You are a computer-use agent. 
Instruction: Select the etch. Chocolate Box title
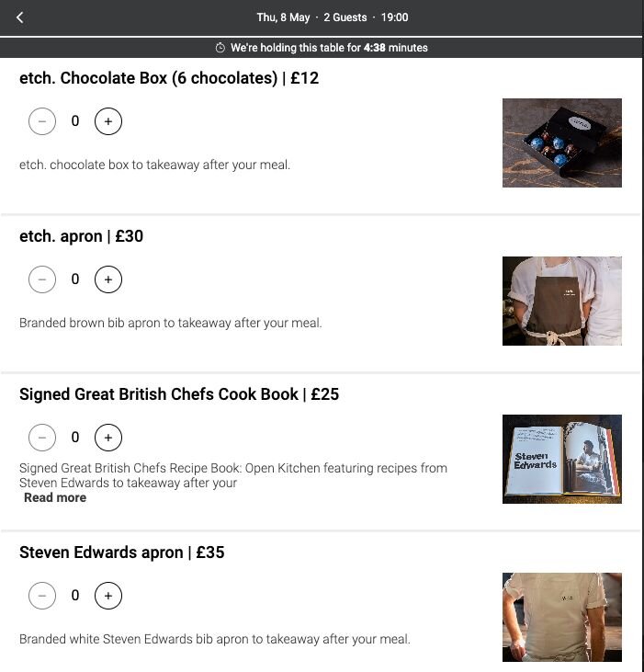169,78
